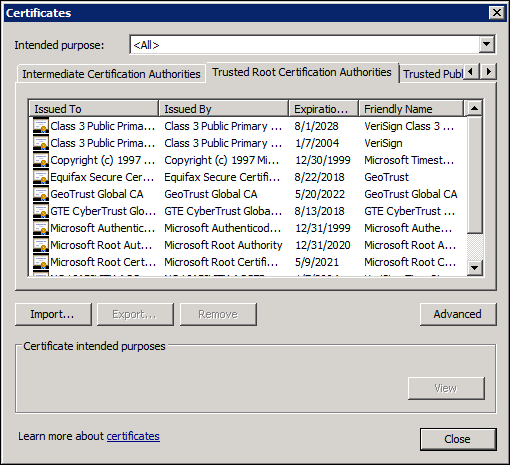Open Advanced options
The width and height of the screenshot is (510, 465).
point(458,314)
